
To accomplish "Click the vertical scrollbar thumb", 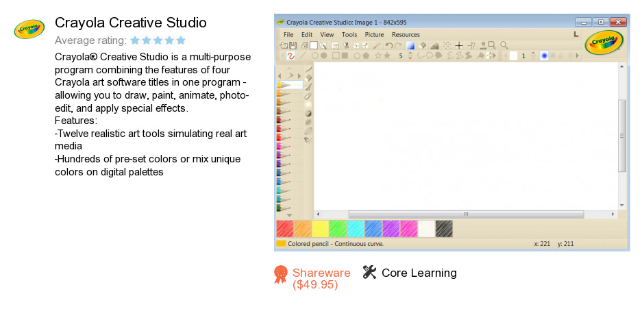I will coord(622,136).
